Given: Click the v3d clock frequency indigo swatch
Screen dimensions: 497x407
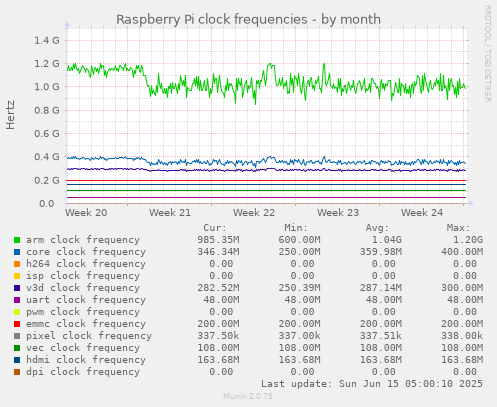Looking at the screenshot, I should [17, 288].
